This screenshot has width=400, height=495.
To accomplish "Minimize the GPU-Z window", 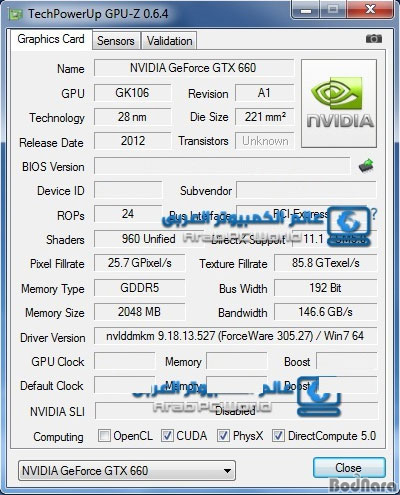I will [x=306, y=9].
